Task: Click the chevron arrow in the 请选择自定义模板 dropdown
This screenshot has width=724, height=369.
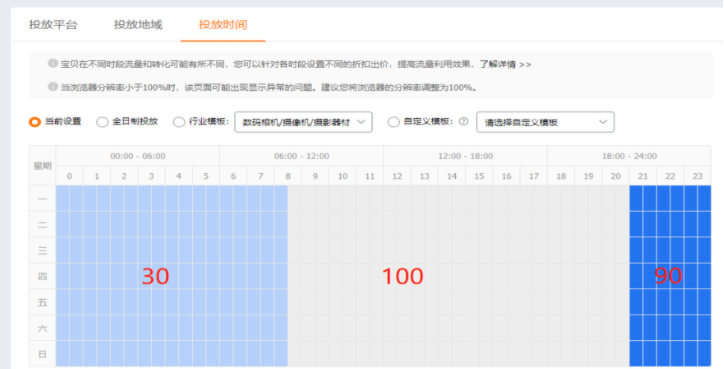Action: pyautogui.click(x=603, y=122)
